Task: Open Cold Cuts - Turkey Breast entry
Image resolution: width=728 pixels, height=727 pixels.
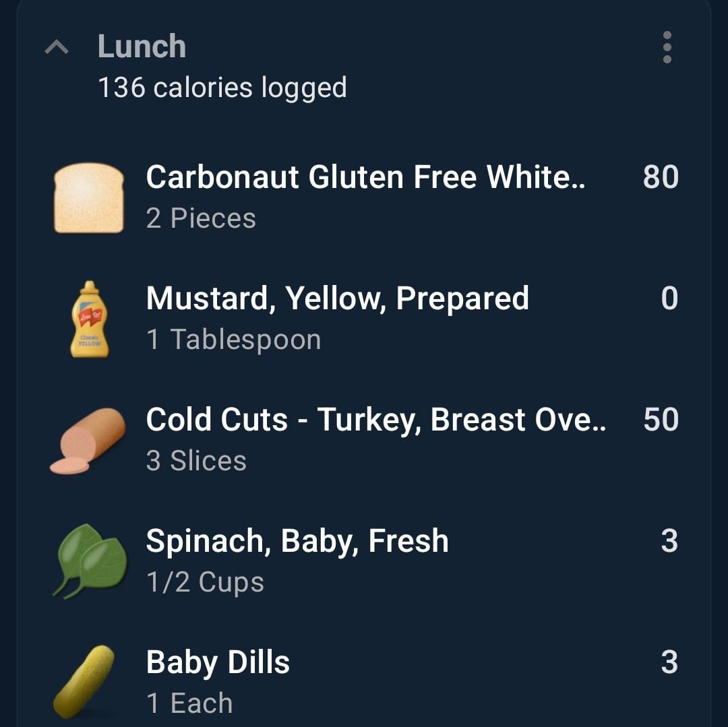Action: 364,441
